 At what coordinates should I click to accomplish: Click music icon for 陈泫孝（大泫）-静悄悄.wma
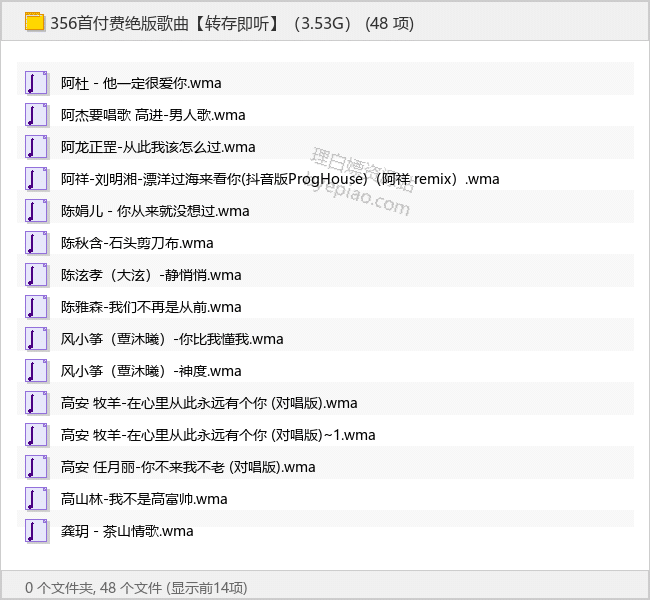tap(36, 275)
